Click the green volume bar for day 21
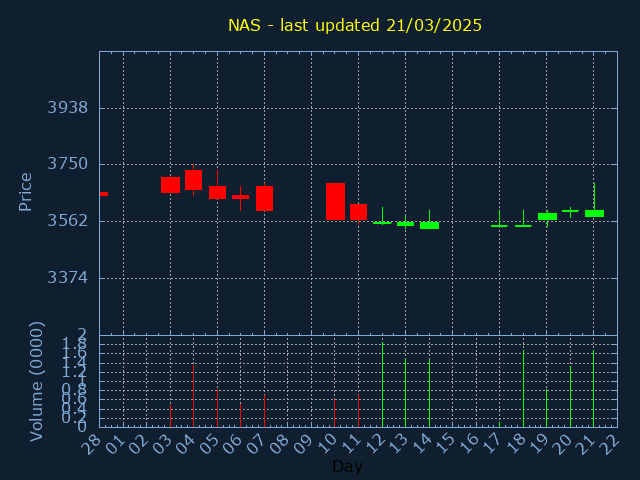 [x=593, y=389]
